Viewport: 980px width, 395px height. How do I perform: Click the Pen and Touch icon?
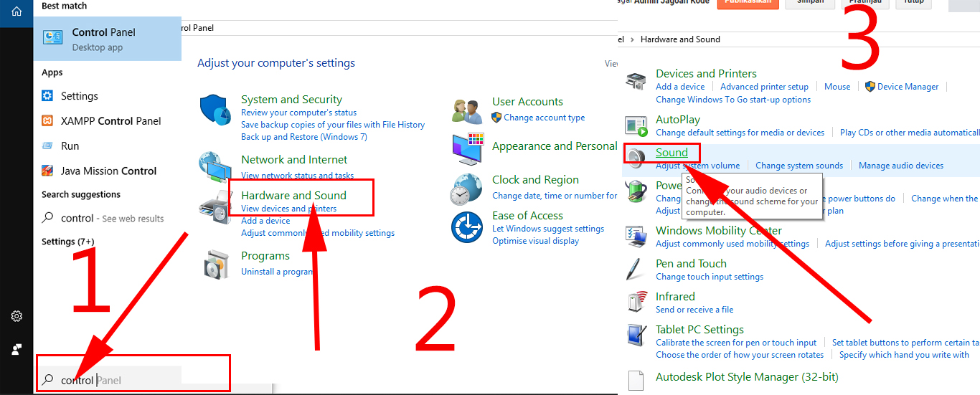(635, 269)
